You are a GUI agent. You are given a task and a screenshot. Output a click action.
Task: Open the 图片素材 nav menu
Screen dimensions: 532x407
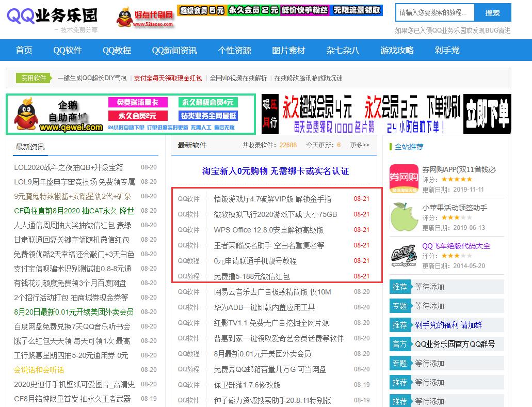tap(289, 50)
